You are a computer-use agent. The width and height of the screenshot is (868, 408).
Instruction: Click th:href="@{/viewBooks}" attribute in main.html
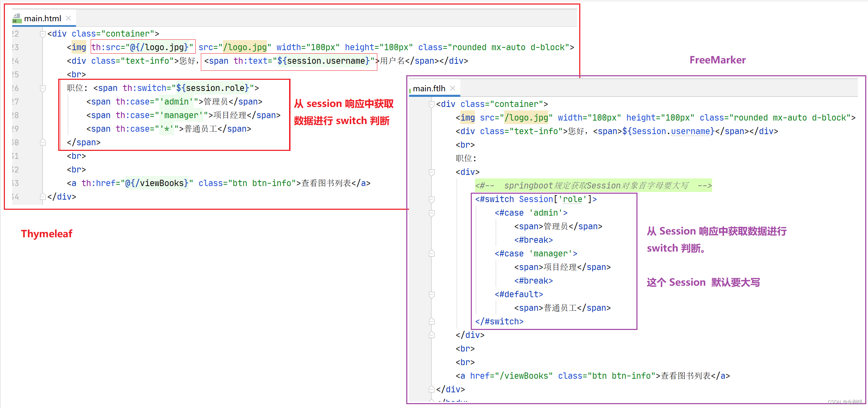pyautogui.click(x=137, y=183)
